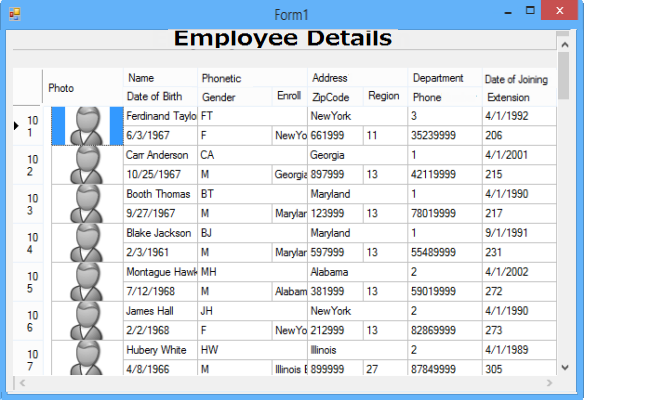Click photo of James Hall

[x=87, y=321]
